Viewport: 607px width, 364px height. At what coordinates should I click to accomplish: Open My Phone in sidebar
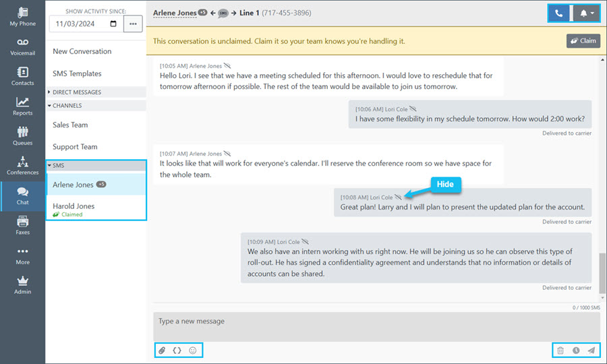(x=22, y=17)
